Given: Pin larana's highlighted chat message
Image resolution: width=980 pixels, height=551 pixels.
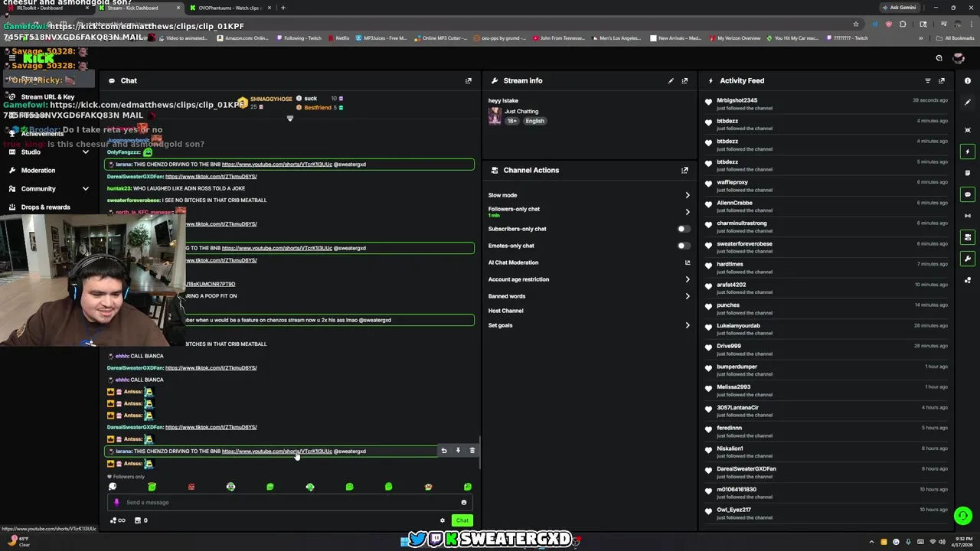Looking at the screenshot, I should (x=458, y=451).
